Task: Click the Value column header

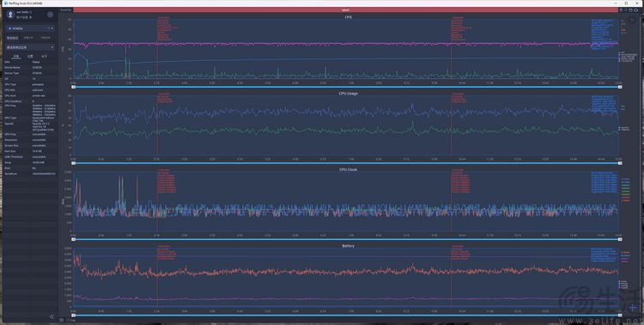Action: 36,62
